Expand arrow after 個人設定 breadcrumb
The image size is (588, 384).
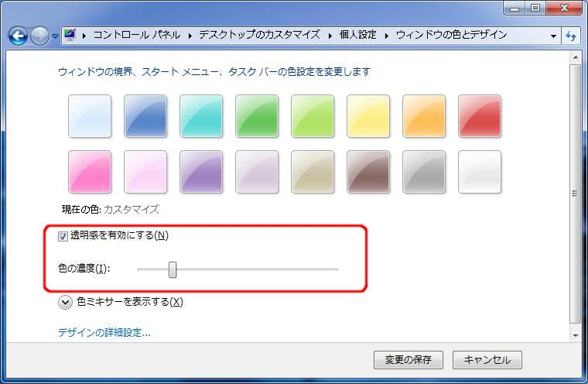tap(386, 36)
